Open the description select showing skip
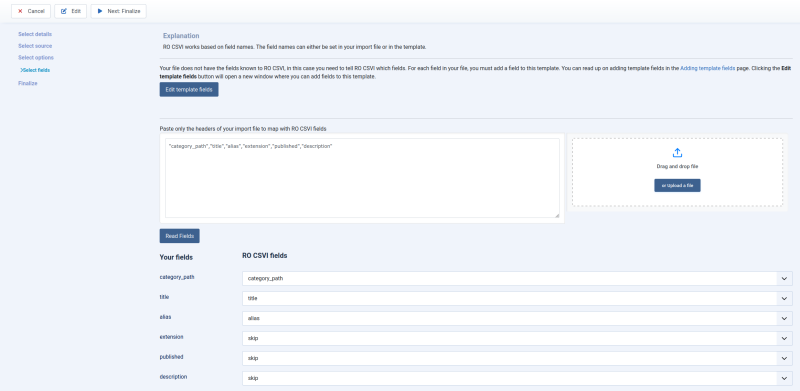Screen dimensions: 800x391 517,378
